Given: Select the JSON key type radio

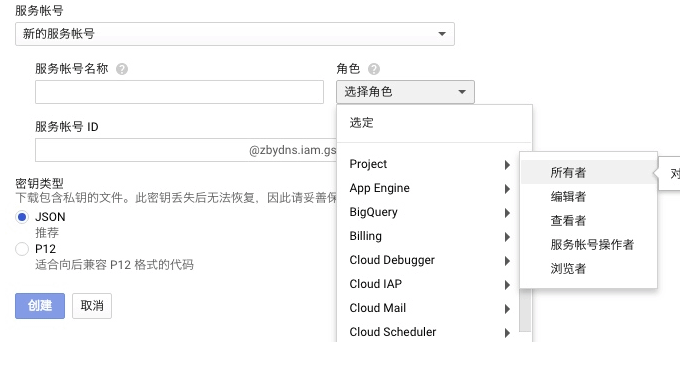Looking at the screenshot, I should pyautogui.click(x=22, y=217).
